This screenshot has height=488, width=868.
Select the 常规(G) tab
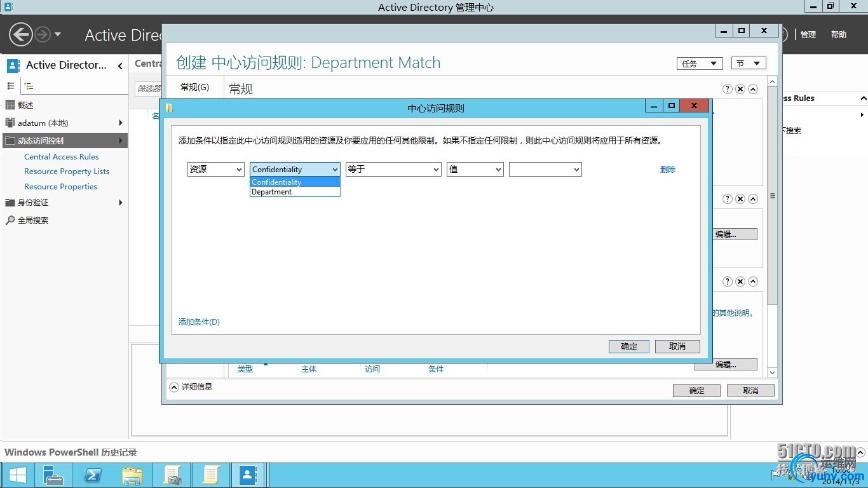[194, 87]
